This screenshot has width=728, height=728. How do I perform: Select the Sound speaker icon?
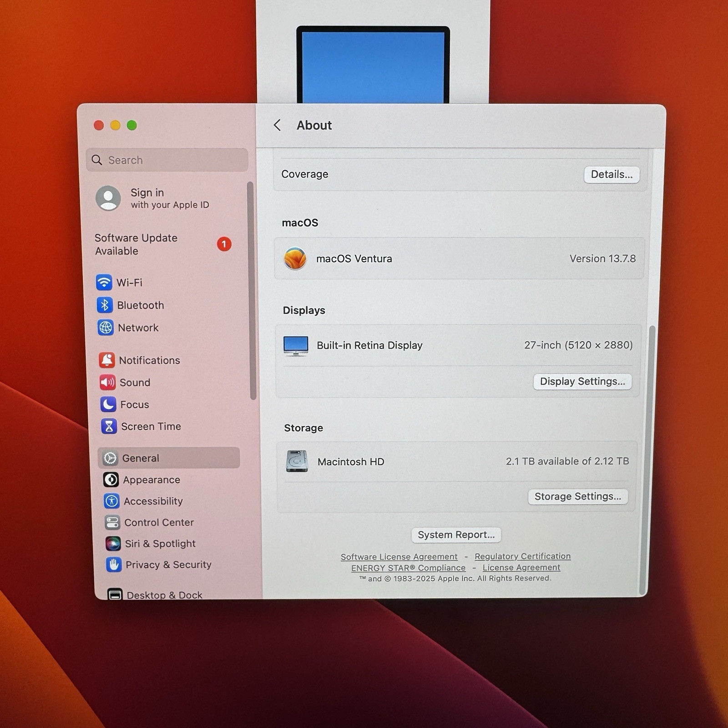pos(107,382)
